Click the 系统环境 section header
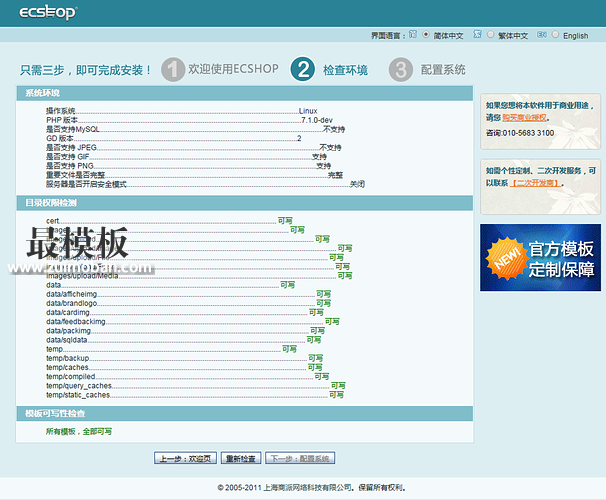 tap(244, 93)
